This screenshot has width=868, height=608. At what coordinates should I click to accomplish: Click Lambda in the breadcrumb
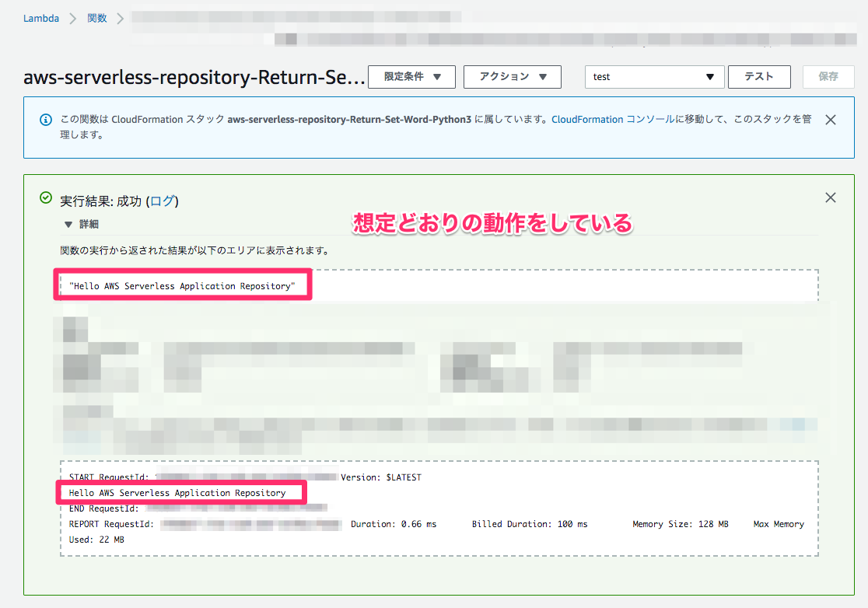pos(40,17)
